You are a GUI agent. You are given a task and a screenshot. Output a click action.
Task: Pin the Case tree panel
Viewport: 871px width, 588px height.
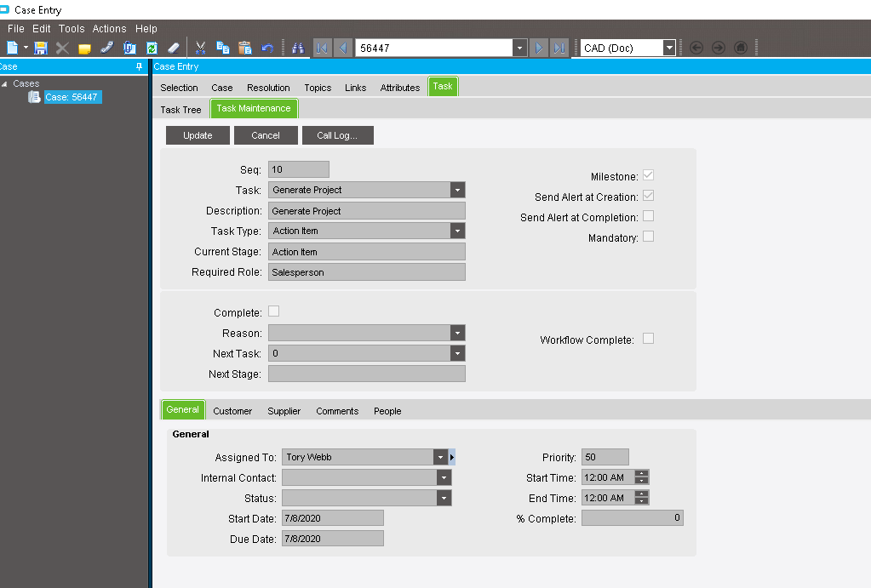point(139,66)
